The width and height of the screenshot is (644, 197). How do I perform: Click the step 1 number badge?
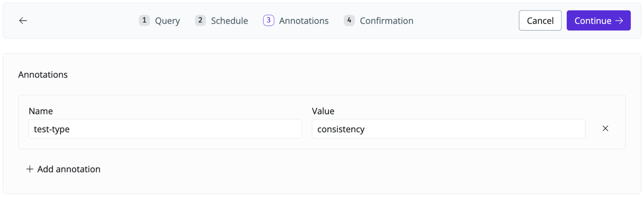(144, 20)
